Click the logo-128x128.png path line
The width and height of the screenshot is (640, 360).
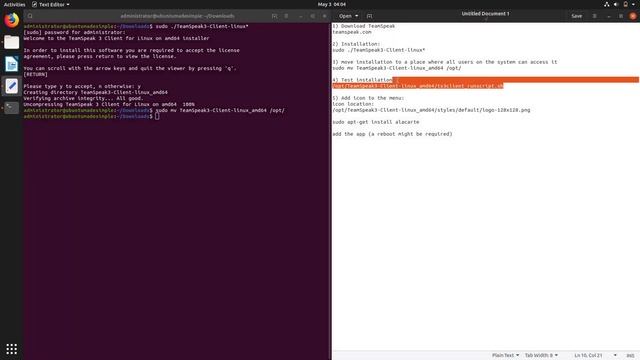tap(431, 110)
